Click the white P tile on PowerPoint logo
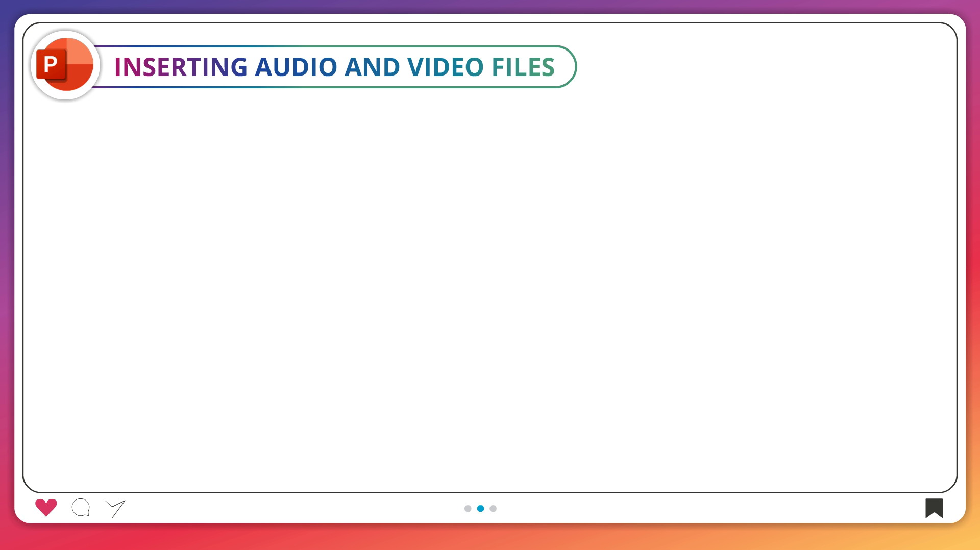This screenshot has height=550, width=980. pos(51,65)
